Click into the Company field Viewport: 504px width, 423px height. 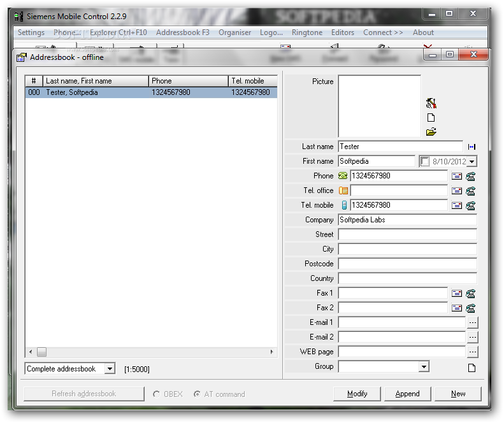tap(408, 220)
